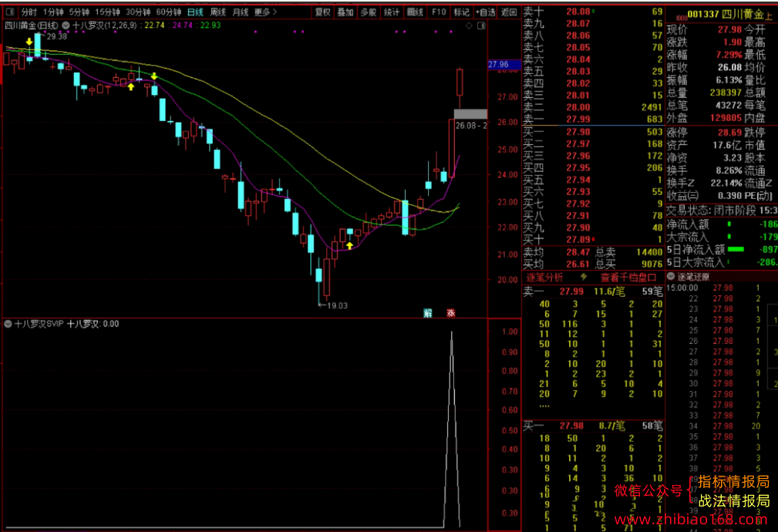Viewport: 778px width, 532px height.
Task: Click the indicator spike peak at 1.00
Action: pos(452,334)
